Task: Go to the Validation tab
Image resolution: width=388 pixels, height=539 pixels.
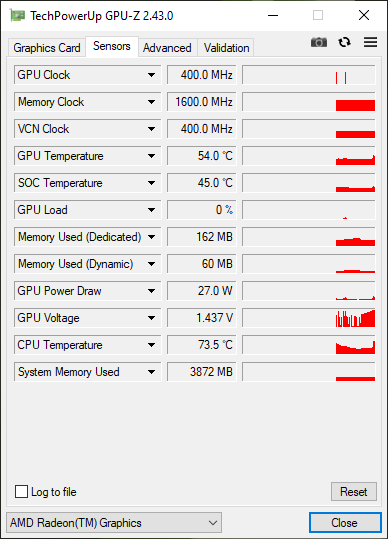Action: click(x=226, y=47)
